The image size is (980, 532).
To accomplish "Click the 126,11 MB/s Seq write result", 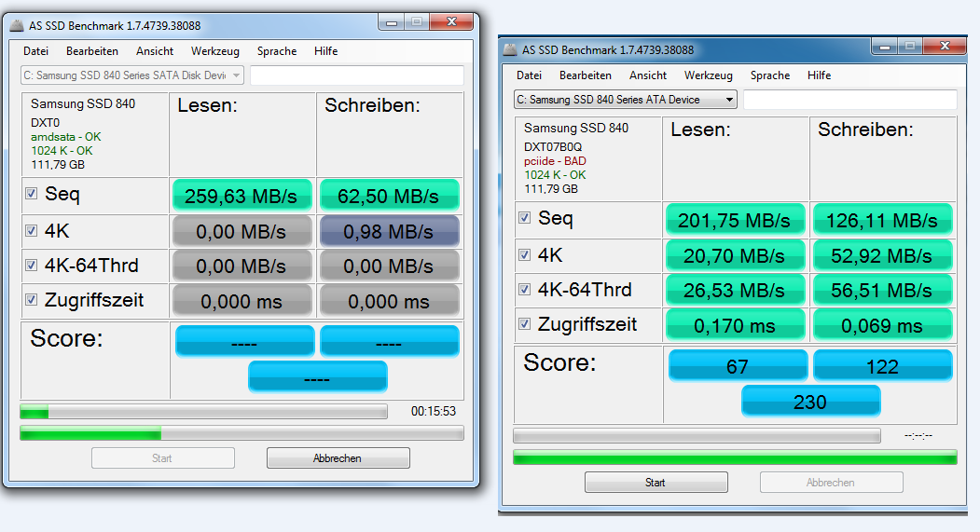I will tap(882, 220).
